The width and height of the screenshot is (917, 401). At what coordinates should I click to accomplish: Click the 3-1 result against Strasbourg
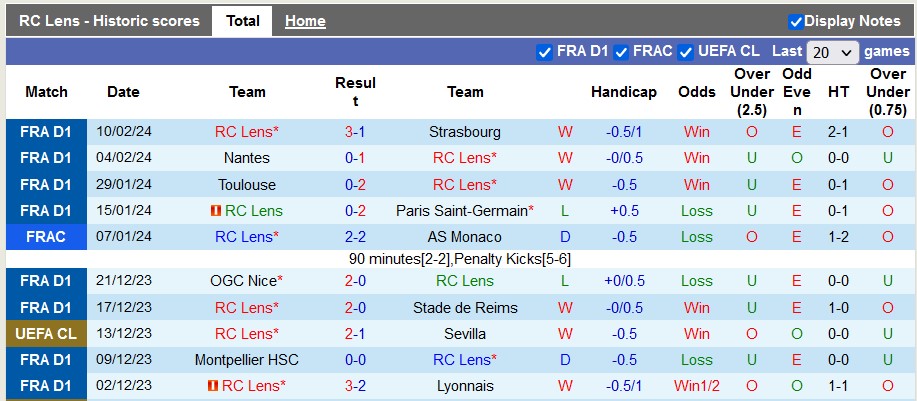pos(354,132)
